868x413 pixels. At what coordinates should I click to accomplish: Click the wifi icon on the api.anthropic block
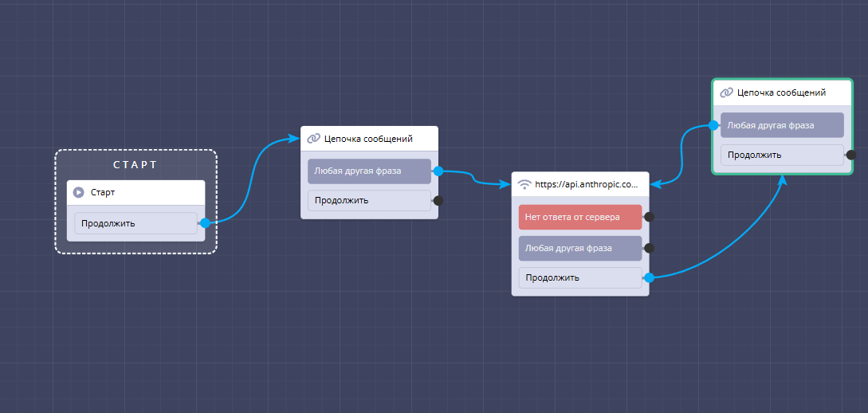coord(524,184)
